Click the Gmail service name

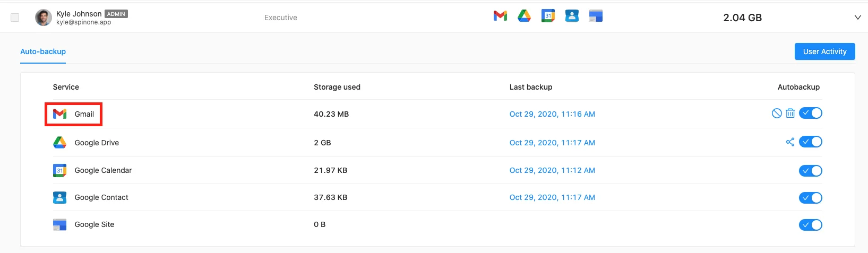84,114
